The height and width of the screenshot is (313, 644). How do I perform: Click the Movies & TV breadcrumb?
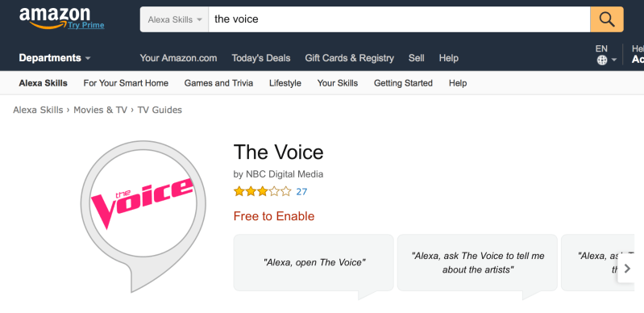(x=100, y=110)
